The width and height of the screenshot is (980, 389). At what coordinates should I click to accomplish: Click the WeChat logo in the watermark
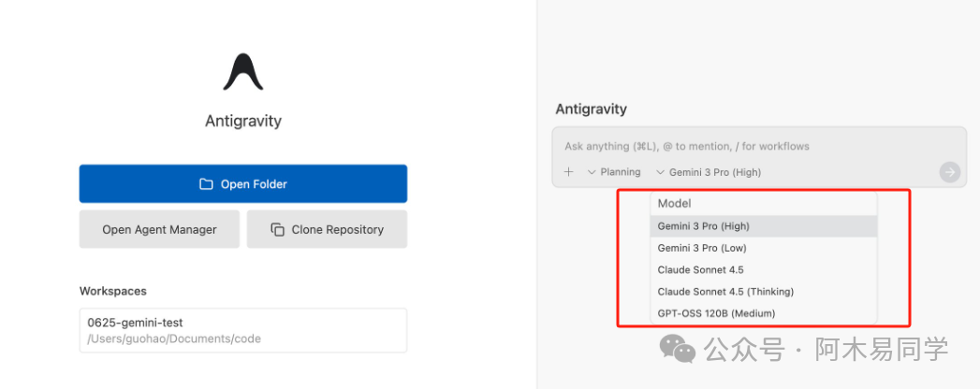(x=678, y=349)
